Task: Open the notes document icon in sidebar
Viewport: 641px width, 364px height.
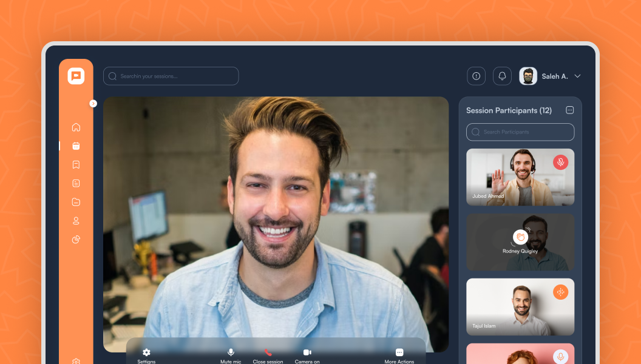Action: [76, 183]
